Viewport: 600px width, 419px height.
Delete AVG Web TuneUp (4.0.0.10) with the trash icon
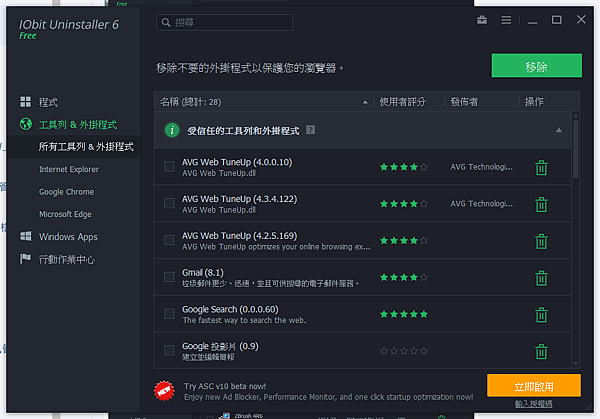pyautogui.click(x=541, y=167)
